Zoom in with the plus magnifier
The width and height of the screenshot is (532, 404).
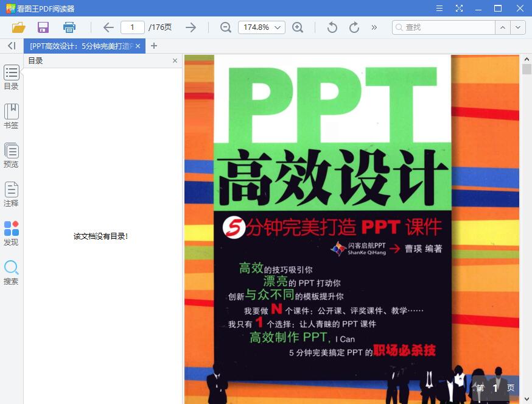pyautogui.click(x=298, y=27)
